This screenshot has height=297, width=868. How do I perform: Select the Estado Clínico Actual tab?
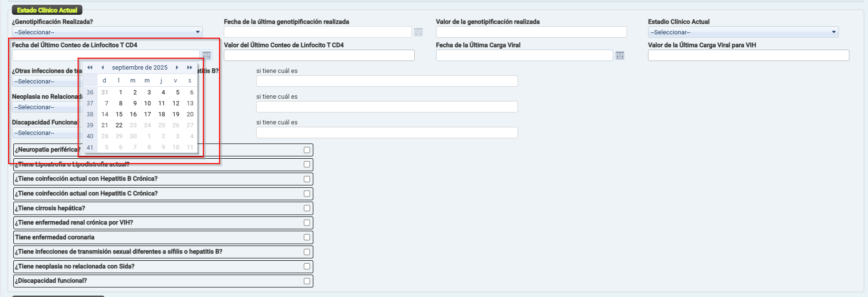pos(47,10)
